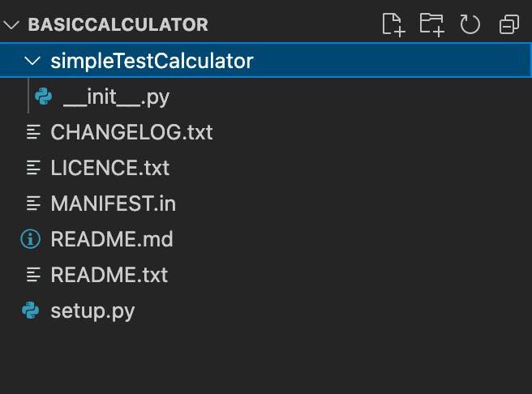Select MANIFEST.in in the tree

coord(113,203)
